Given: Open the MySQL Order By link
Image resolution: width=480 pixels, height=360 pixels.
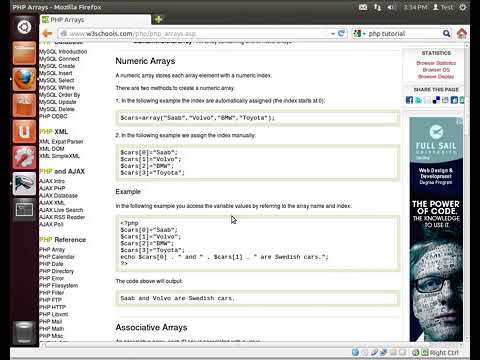Looking at the screenshot, I should 60,95.
